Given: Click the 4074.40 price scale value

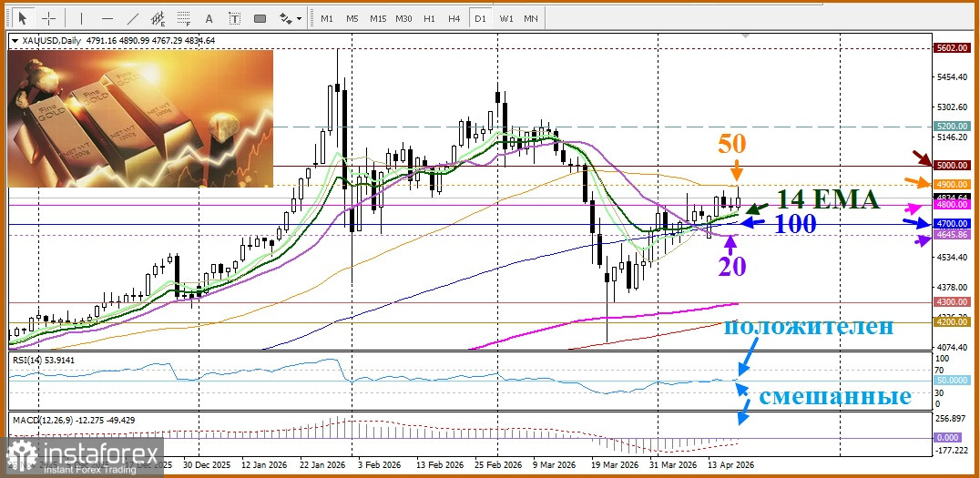Looking at the screenshot, I should point(951,347).
